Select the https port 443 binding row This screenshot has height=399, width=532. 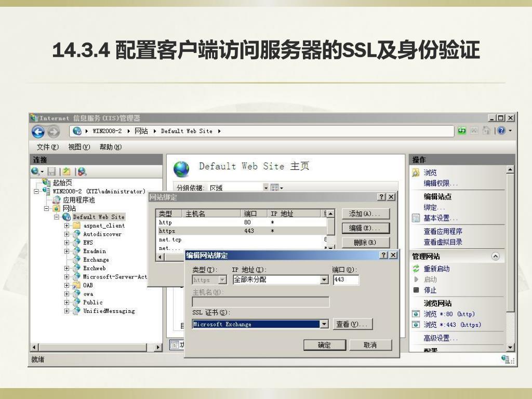241,231
